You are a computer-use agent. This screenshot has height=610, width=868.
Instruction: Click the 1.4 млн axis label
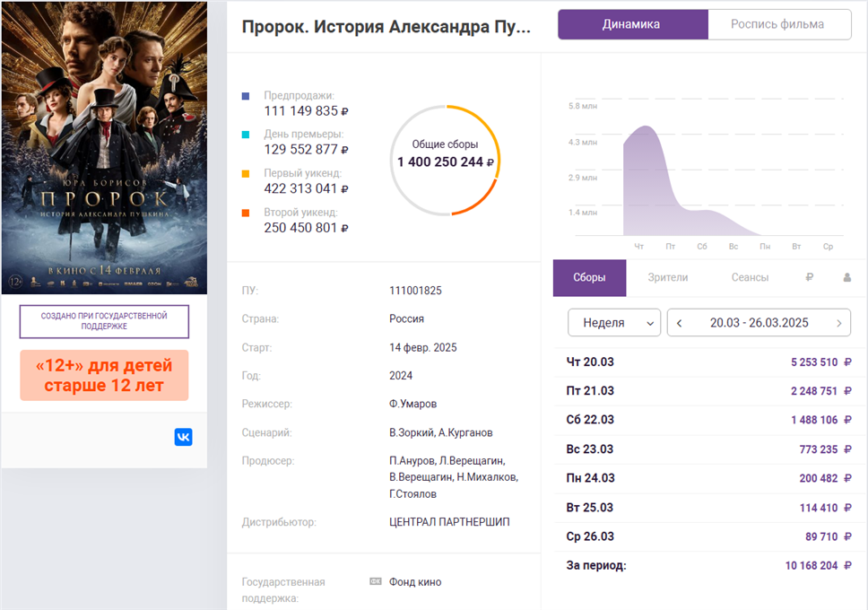(583, 213)
